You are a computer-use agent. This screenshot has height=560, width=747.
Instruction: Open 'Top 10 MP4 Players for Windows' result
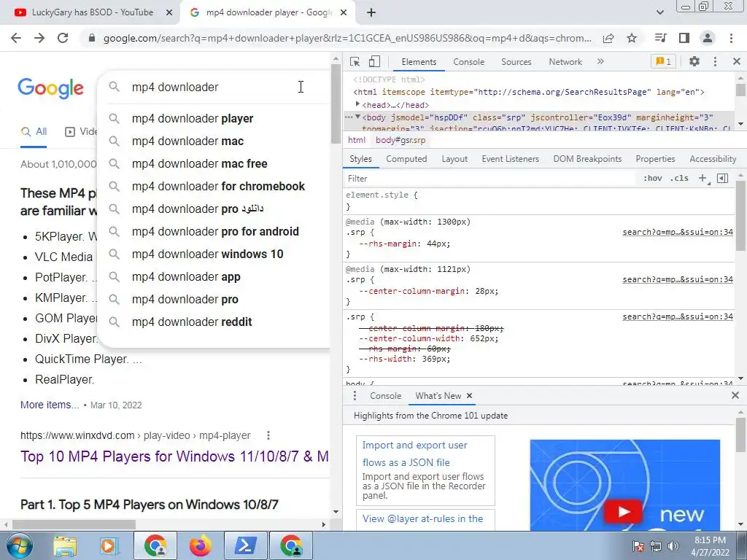(174, 456)
